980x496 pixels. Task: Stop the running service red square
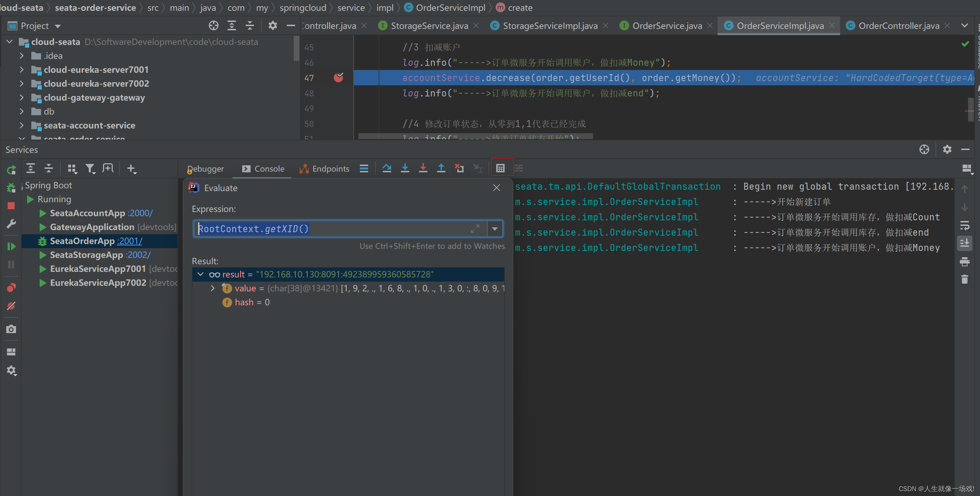[x=11, y=206]
